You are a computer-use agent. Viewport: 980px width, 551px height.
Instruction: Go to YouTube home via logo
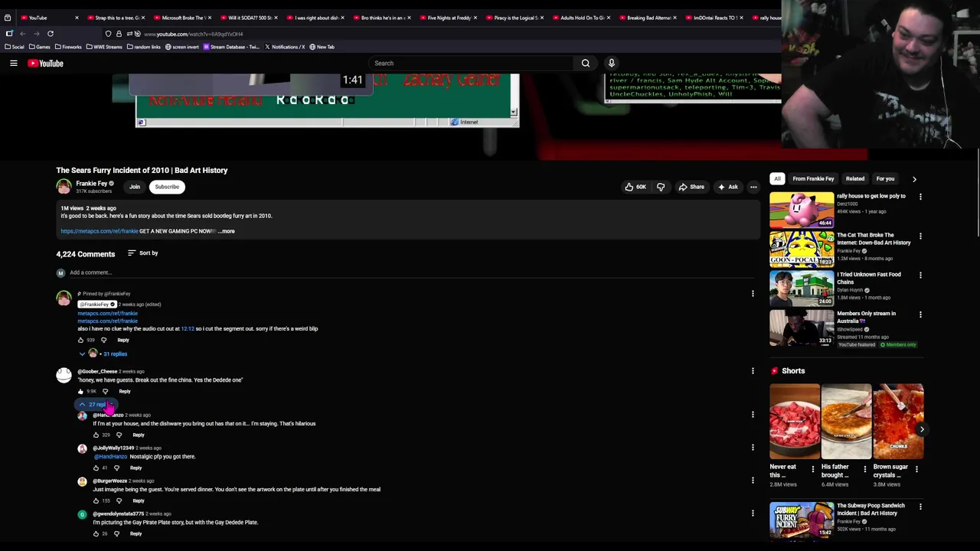(x=46, y=64)
